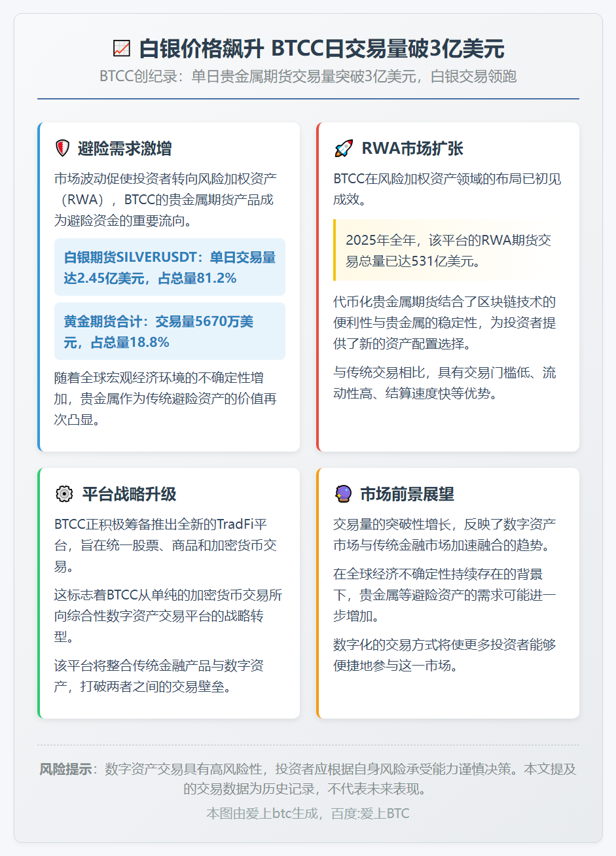
Task: Click the 黄金期货合计 highlight box
Action: [170, 331]
